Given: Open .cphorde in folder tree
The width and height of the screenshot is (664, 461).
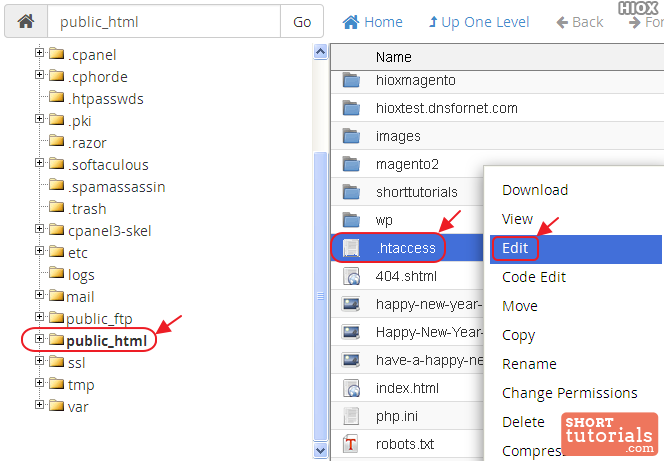Looking at the screenshot, I should pyautogui.click(x=98, y=77).
